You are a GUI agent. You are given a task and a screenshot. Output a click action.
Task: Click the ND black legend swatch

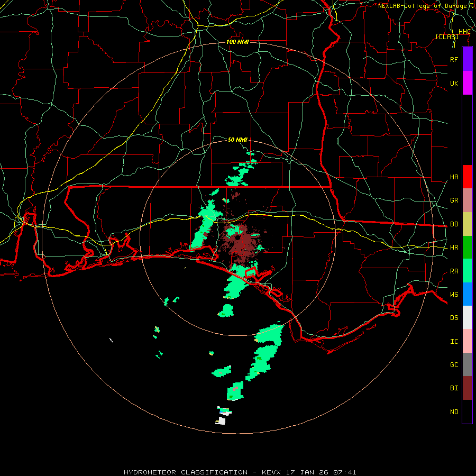pyautogui.click(x=467, y=411)
